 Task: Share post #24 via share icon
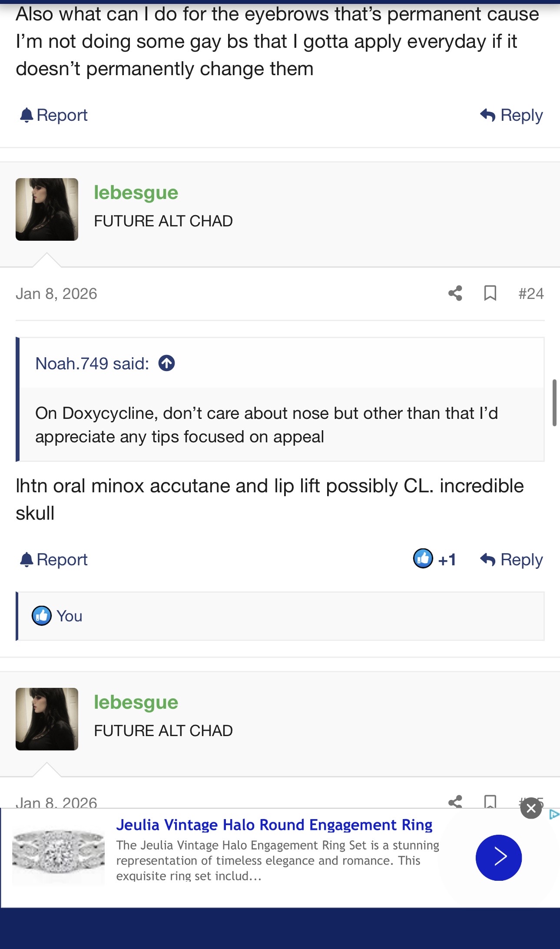pos(455,293)
